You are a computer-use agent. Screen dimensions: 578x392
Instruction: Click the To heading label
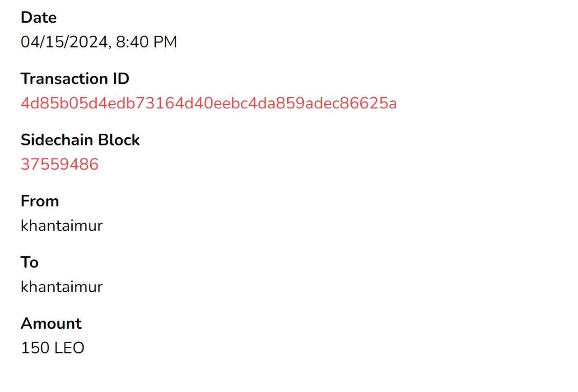(x=29, y=262)
